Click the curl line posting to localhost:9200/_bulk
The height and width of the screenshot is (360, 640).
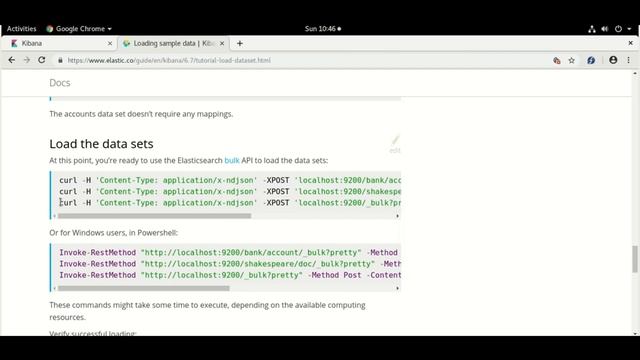230,203
